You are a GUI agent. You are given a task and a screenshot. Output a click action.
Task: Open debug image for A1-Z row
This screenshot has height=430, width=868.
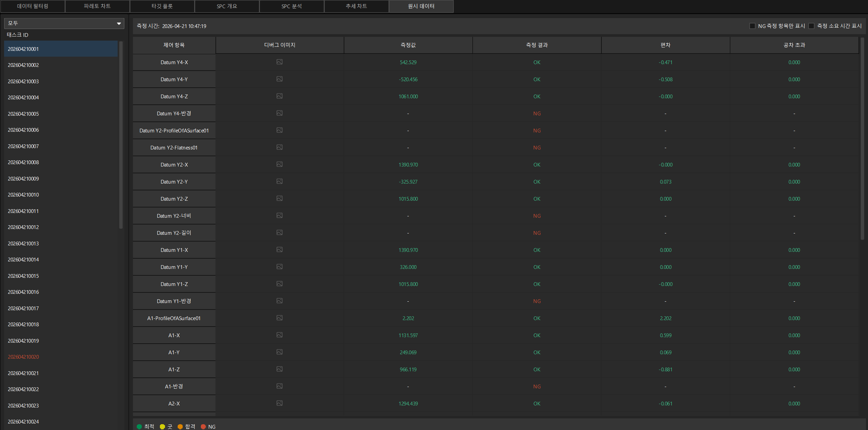(x=279, y=369)
